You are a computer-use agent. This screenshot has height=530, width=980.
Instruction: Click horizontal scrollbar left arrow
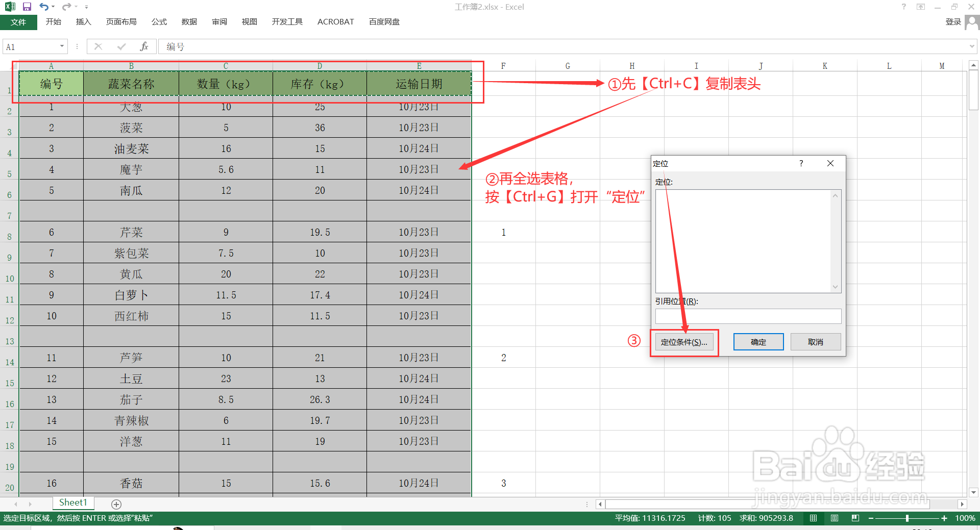(600, 504)
